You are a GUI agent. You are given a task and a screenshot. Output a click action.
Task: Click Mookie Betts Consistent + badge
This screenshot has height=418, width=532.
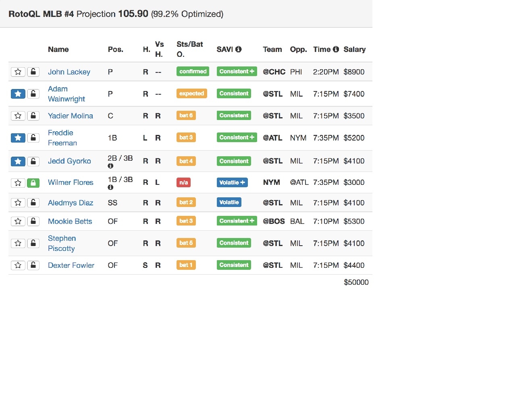pos(237,221)
